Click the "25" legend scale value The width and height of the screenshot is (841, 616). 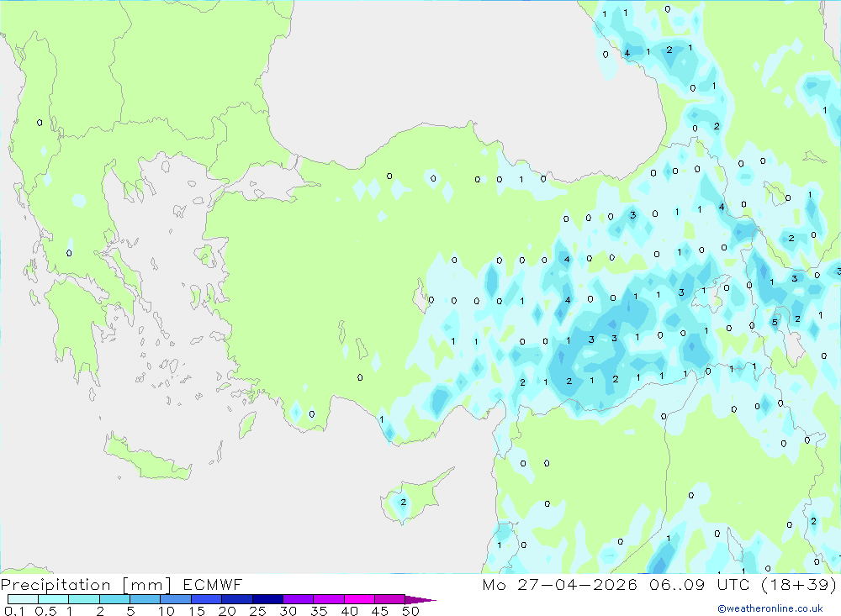257,611
